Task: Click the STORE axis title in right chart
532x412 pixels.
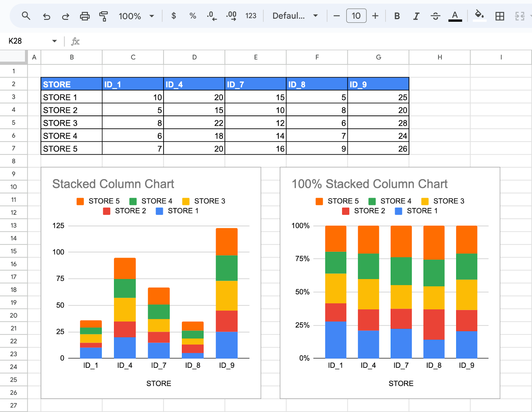Action: point(401,383)
